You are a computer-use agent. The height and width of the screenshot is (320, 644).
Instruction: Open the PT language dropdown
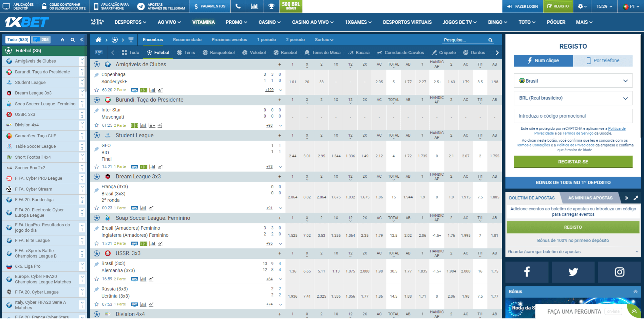coord(631,6)
